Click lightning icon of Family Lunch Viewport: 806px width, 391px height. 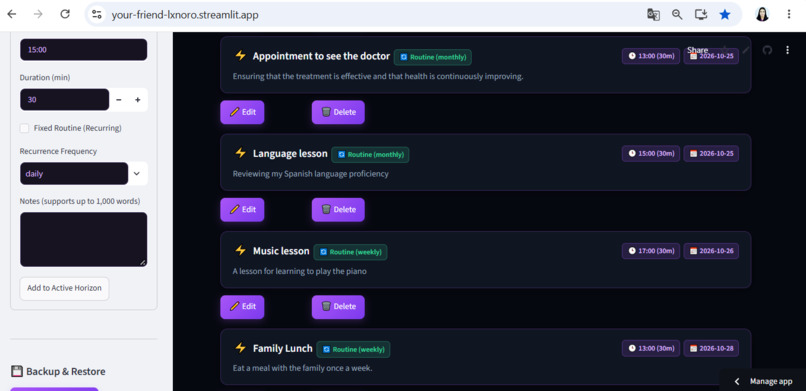(x=241, y=348)
